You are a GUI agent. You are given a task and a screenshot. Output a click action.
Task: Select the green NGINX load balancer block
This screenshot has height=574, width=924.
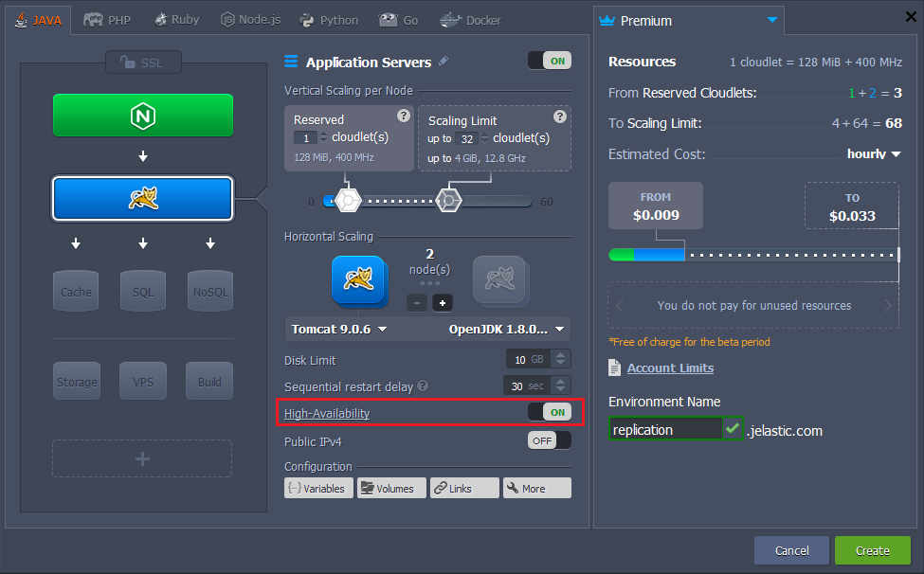tap(143, 116)
